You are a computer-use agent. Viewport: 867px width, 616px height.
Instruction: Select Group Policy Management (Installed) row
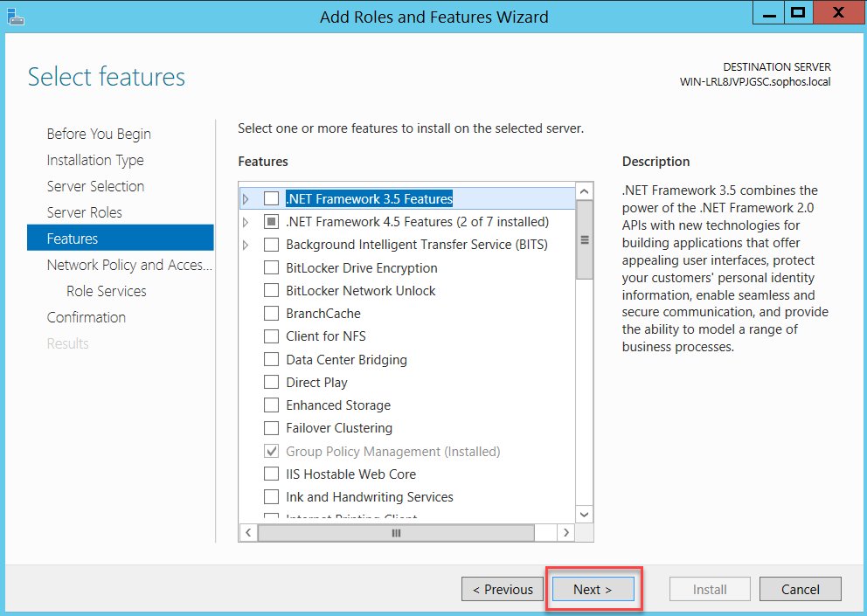[393, 451]
